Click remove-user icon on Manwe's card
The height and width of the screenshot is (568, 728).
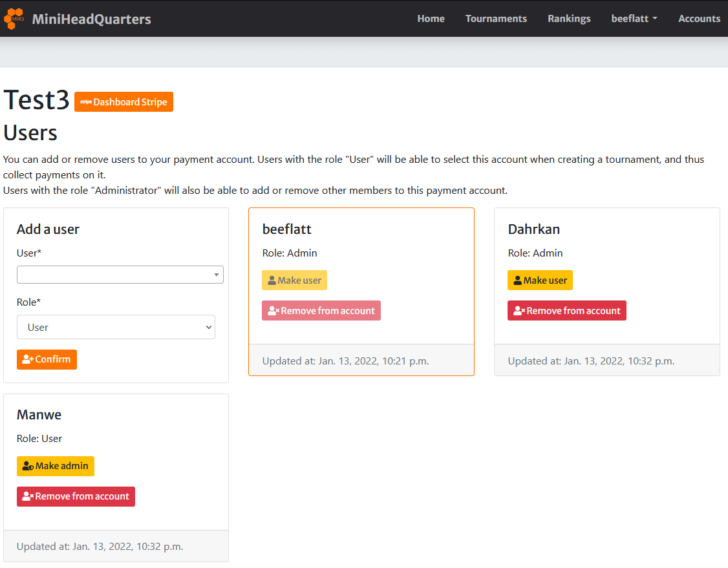pos(28,497)
